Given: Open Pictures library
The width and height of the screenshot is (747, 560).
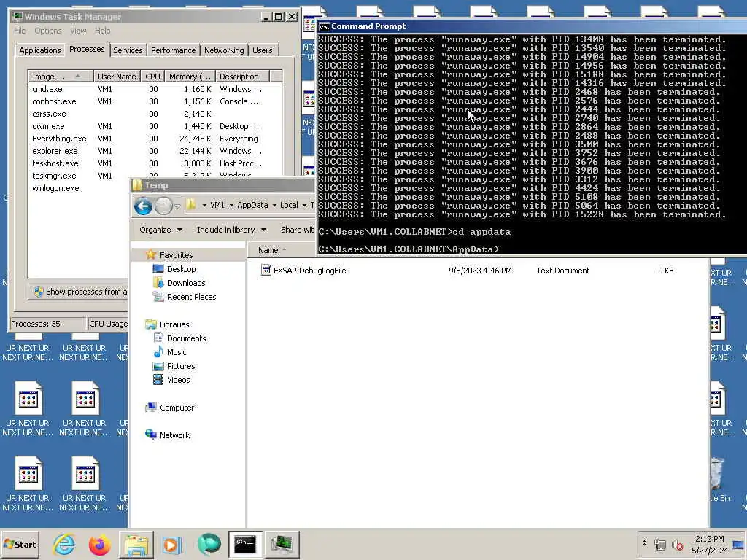Looking at the screenshot, I should coord(181,366).
